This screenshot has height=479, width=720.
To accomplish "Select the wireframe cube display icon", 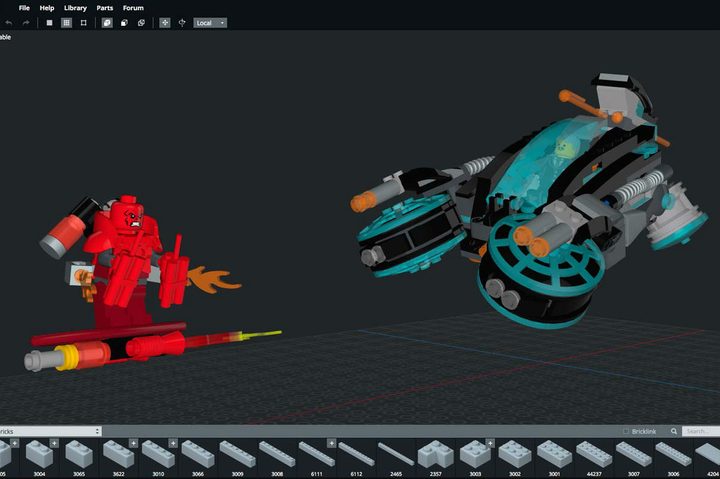I will coord(141,23).
